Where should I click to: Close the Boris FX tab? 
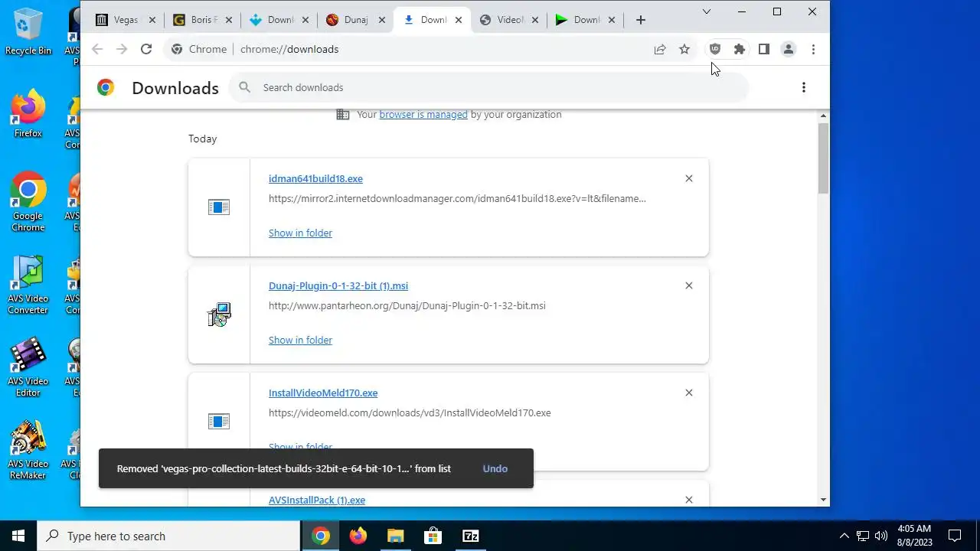tap(228, 20)
